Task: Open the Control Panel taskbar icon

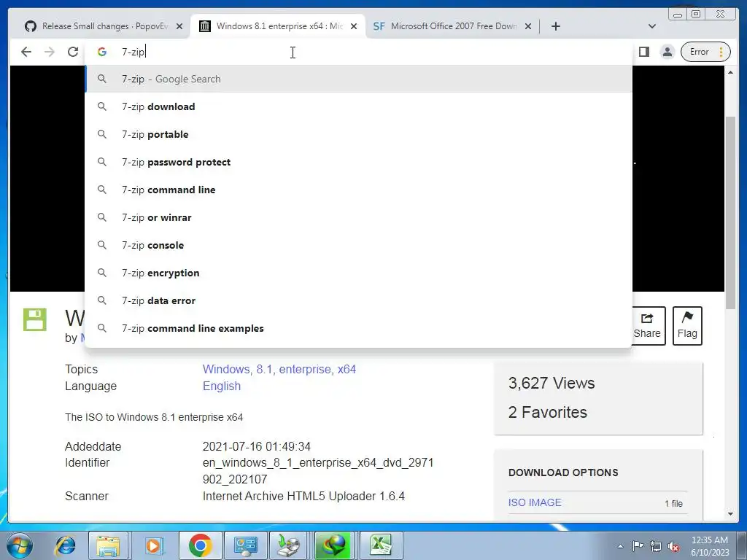Action: (x=245, y=545)
